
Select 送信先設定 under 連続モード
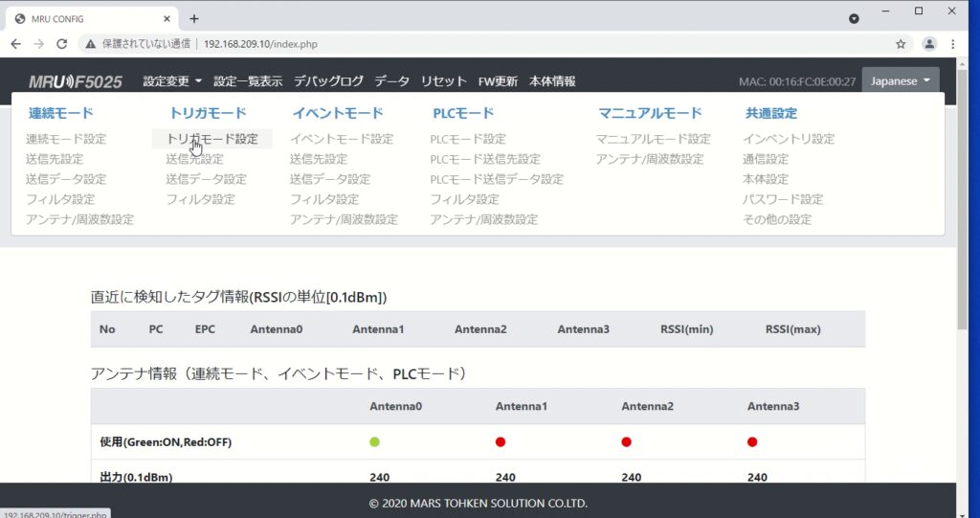[x=55, y=159]
